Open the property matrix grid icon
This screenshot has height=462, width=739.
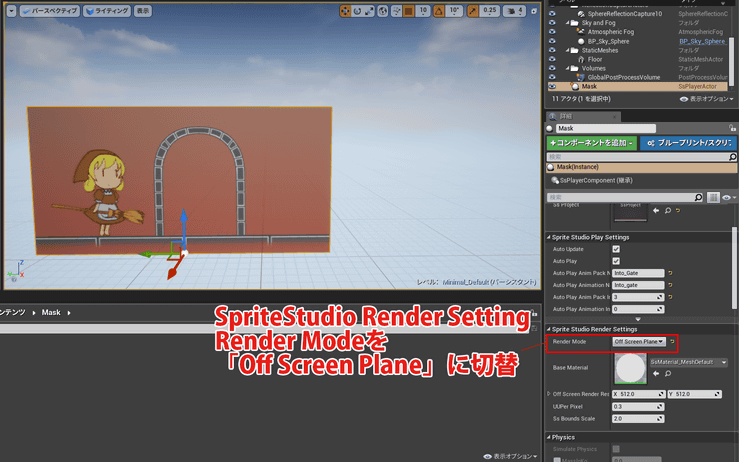(713, 198)
